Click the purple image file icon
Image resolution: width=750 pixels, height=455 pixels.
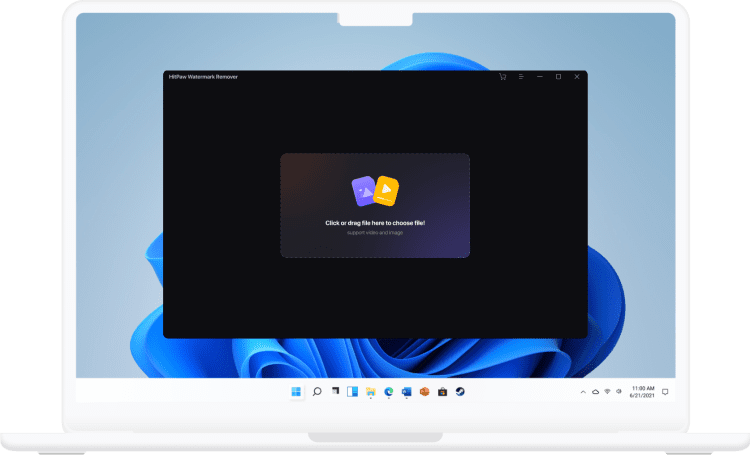tap(364, 191)
